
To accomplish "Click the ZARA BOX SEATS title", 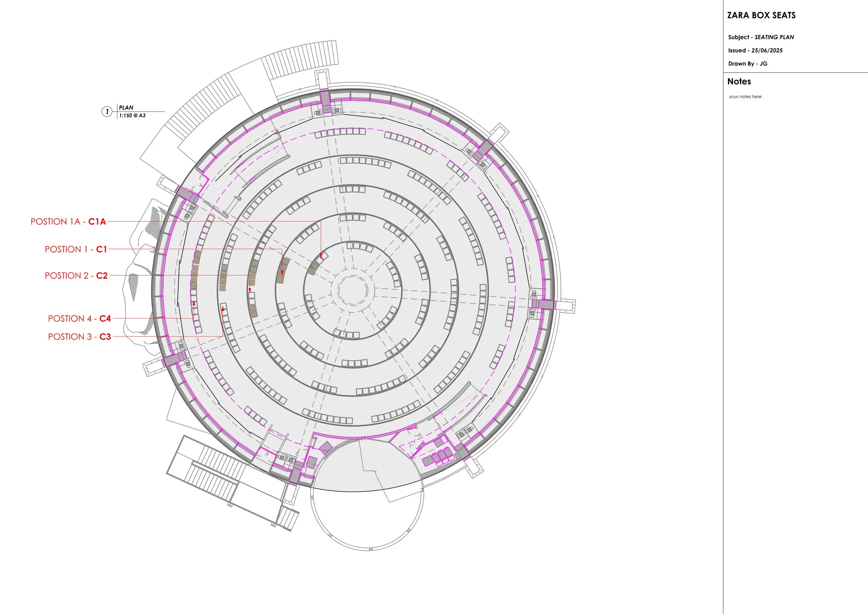I will 761,16.
